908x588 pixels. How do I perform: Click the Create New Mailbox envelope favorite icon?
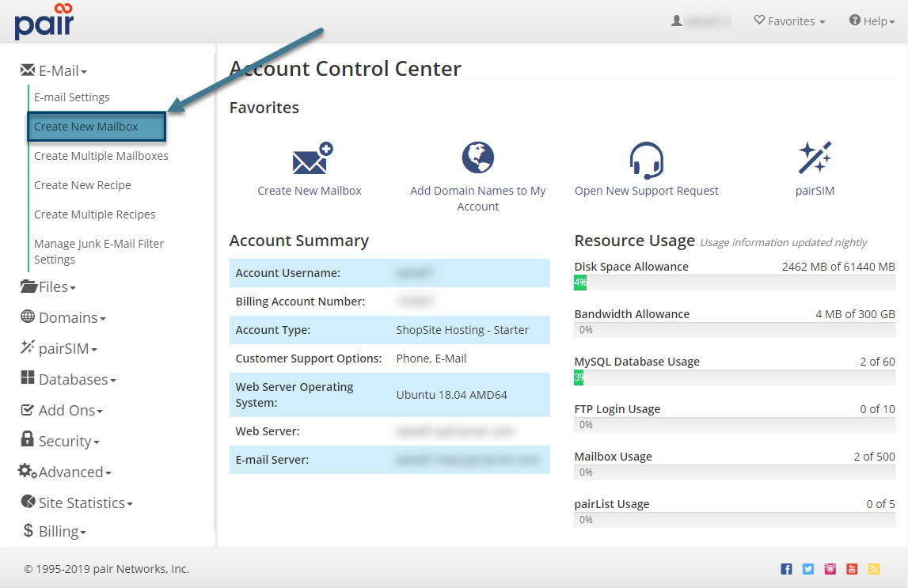point(312,158)
